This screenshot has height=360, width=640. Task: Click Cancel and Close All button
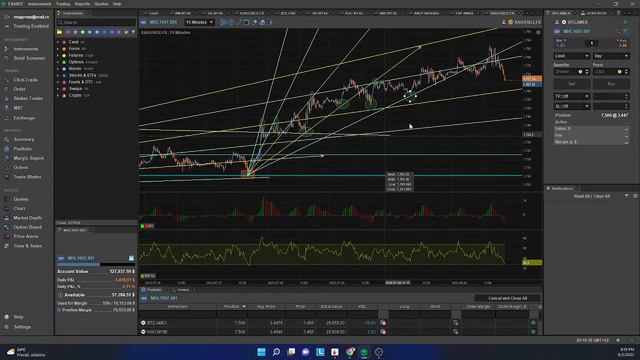(x=507, y=298)
